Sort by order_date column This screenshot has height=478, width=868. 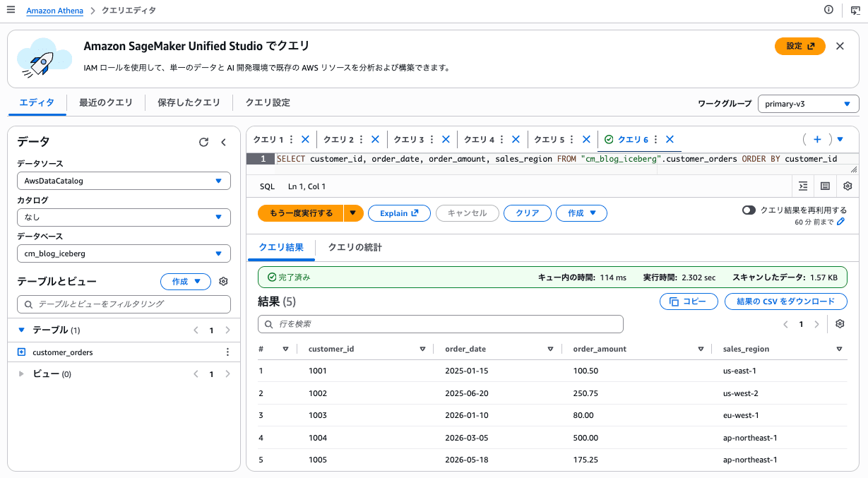point(550,349)
